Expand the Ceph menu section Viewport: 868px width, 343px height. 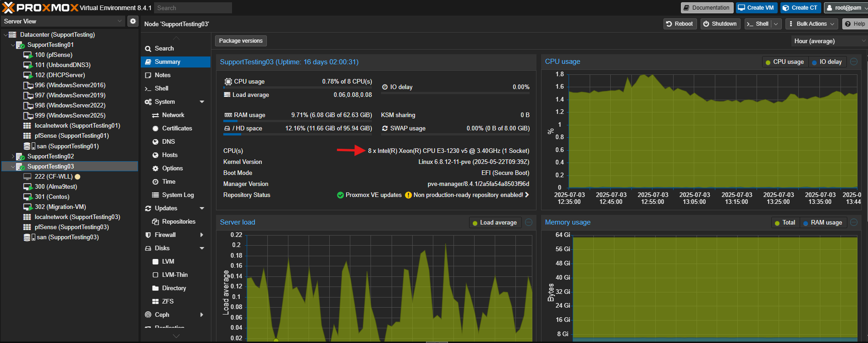[202, 315]
